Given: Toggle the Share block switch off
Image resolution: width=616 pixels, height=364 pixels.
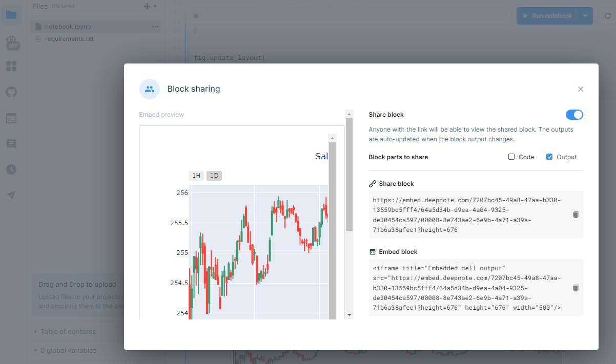Looking at the screenshot, I should (574, 115).
